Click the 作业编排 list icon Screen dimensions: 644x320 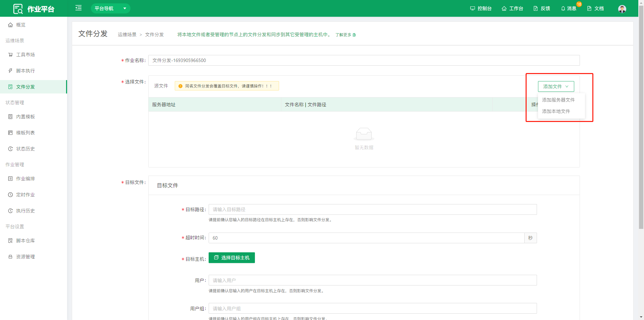point(10,179)
